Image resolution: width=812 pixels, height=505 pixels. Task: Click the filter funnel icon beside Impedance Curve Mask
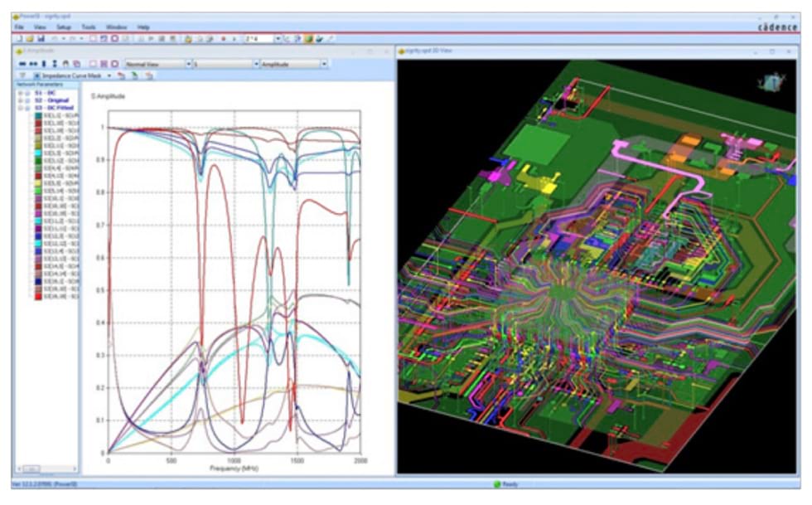(22, 75)
